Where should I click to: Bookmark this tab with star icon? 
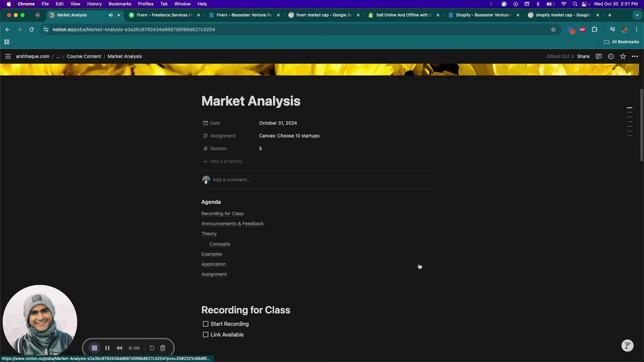(x=553, y=30)
